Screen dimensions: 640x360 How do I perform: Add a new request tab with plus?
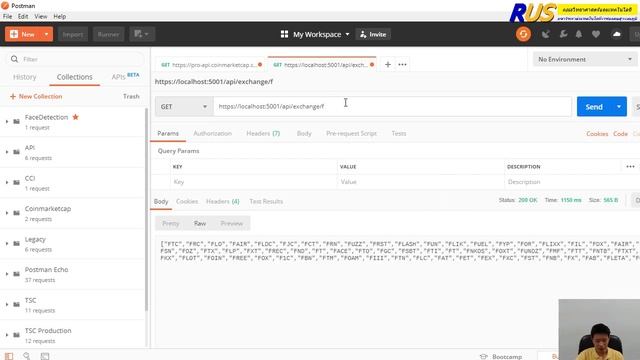388,64
